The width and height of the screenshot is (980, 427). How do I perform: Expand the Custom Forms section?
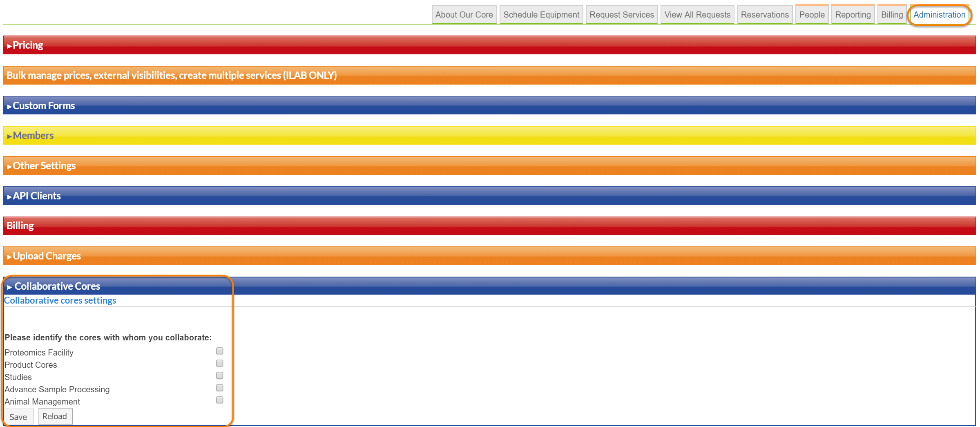point(43,106)
